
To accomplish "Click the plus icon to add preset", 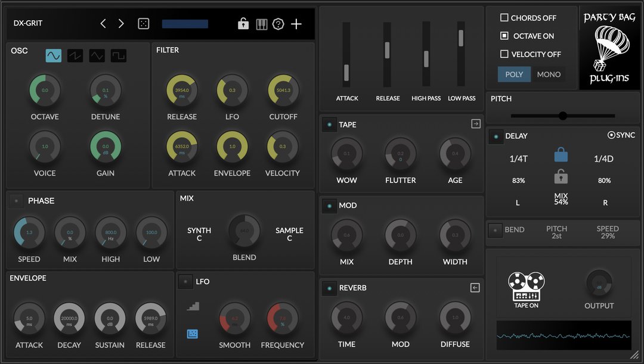I will point(296,24).
